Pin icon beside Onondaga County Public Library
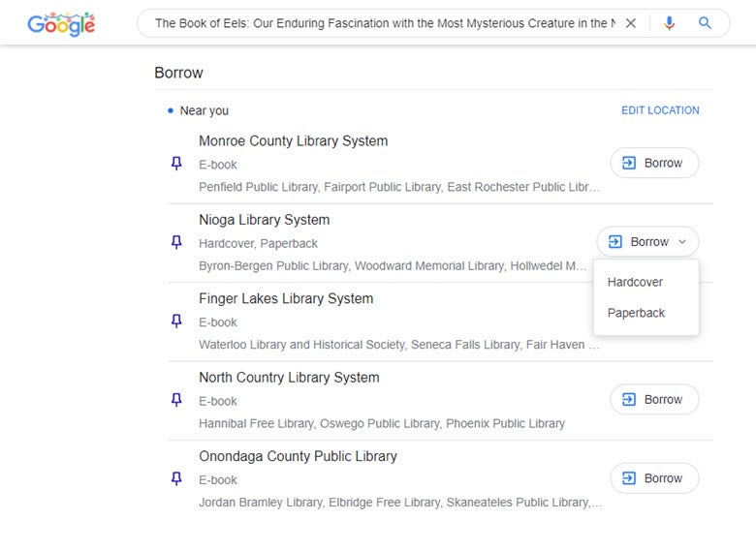 [x=177, y=478]
